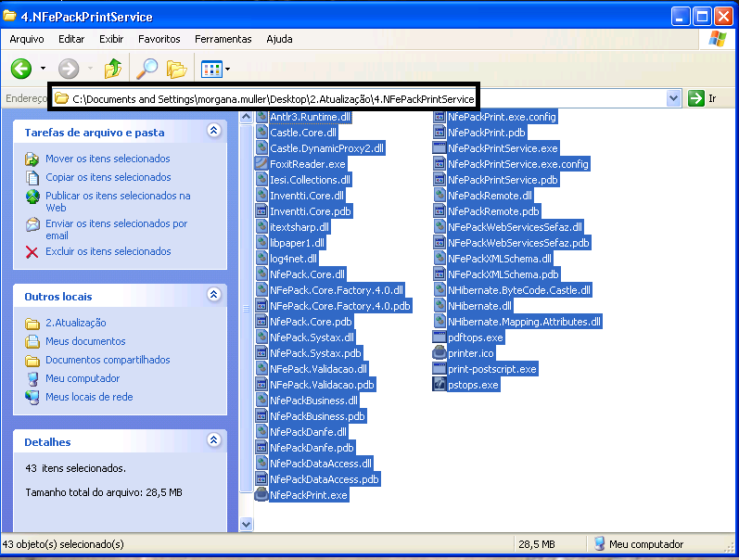Open the Favoritos menu
739x560 pixels.
click(x=159, y=39)
